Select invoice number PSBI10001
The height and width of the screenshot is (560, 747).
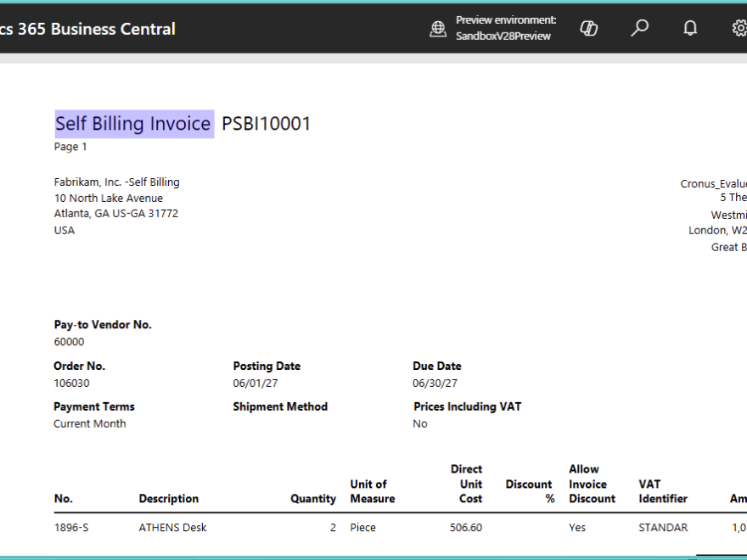pos(267,124)
